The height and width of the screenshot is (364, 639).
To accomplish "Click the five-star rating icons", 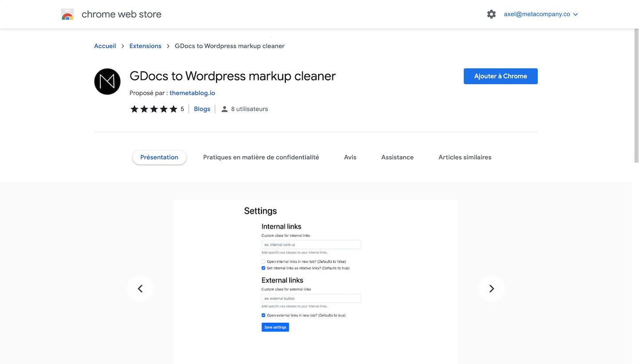I will [154, 109].
